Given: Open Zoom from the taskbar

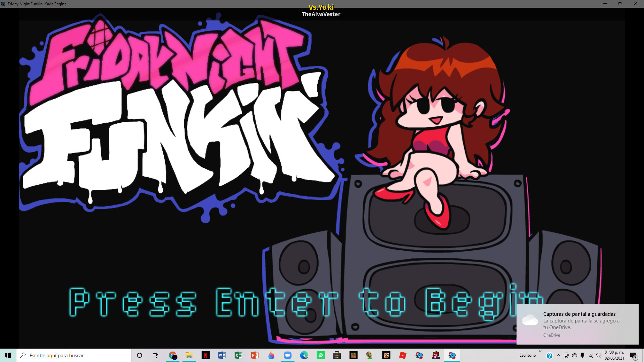Looking at the screenshot, I should pyautogui.click(x=288, y=355).
